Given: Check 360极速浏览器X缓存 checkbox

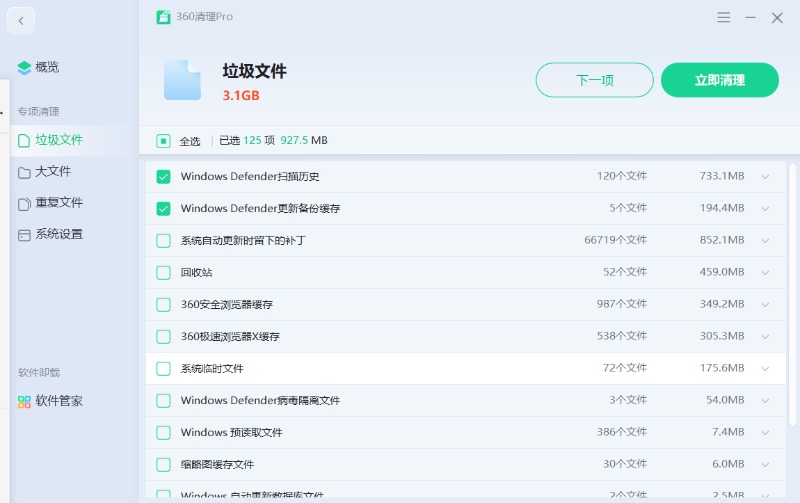Looking at the screenshot, I should [x=163, y=337].
